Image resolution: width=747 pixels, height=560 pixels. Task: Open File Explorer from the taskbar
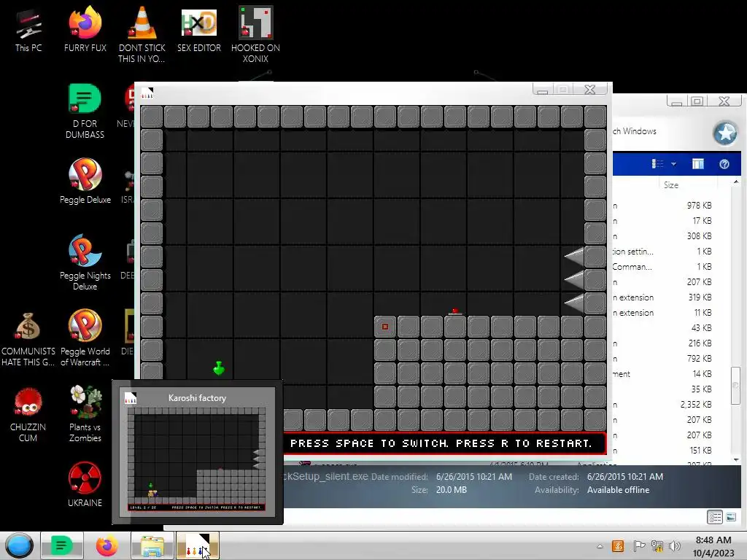coord(152,545)
